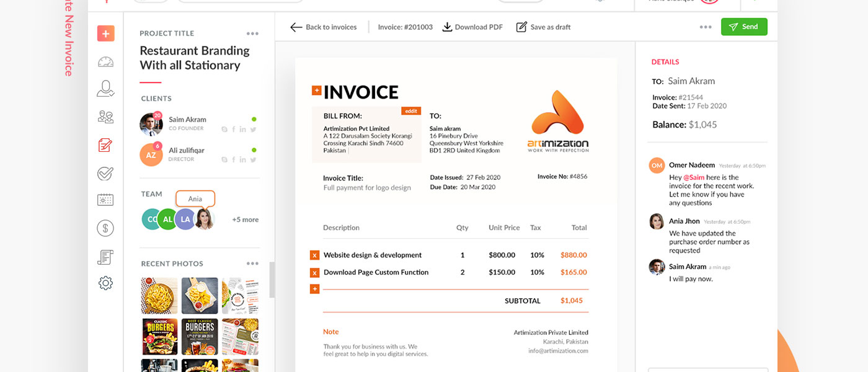Open the team members group icon
Screen dimensions: 868x372
click(x=105, y=117)
